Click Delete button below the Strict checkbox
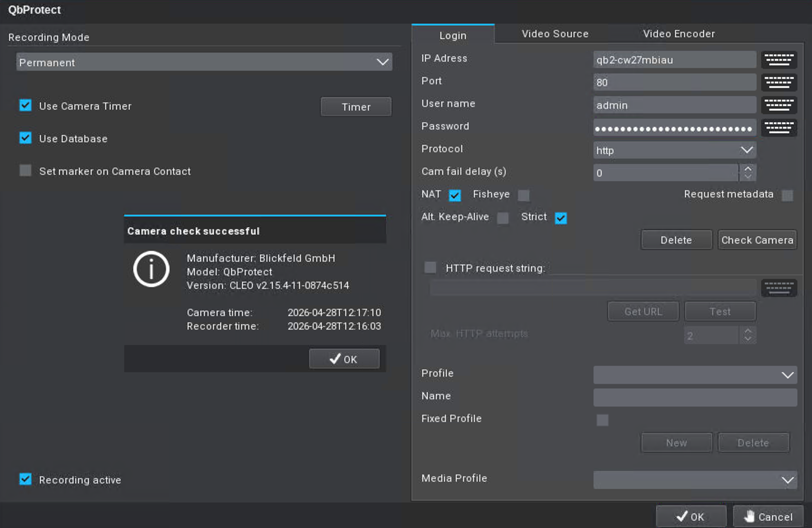The width and height of the screenshot is (812, 528). coord(677,240)
